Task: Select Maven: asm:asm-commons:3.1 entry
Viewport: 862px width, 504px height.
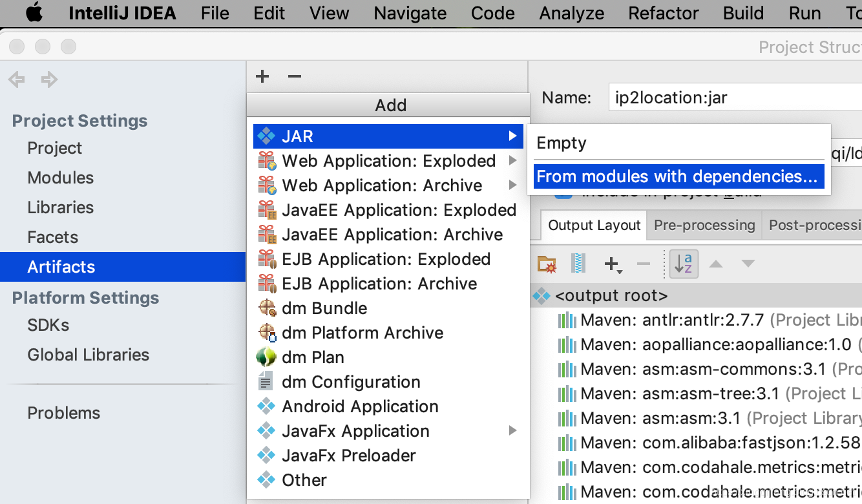Action: coord(709,369)
